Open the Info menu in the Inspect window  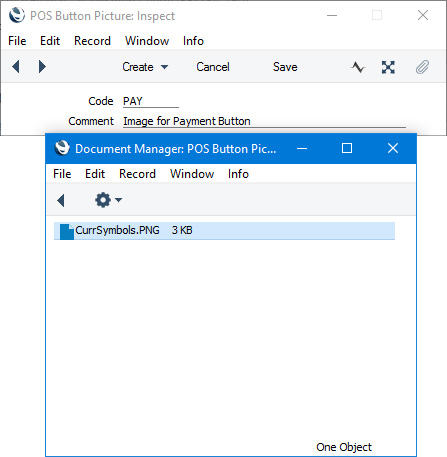coord(193,41)
